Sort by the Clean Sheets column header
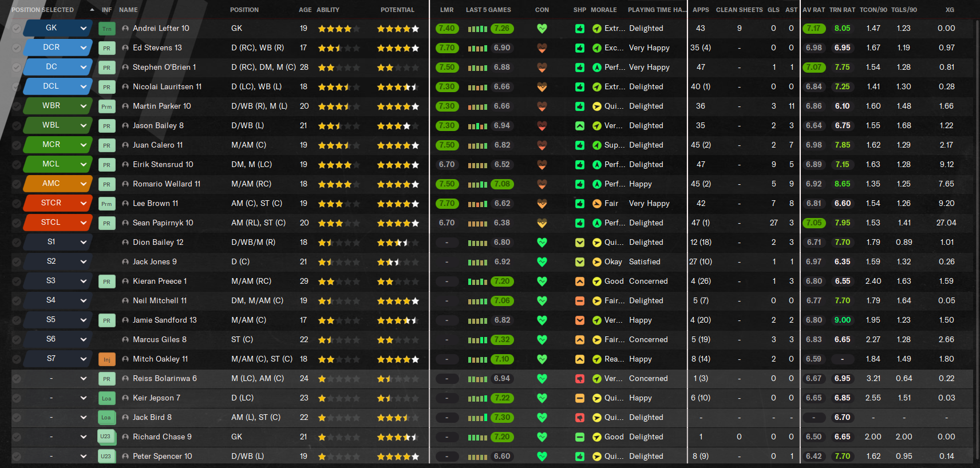Screen dimensions: 980x468 click(739, 10)
